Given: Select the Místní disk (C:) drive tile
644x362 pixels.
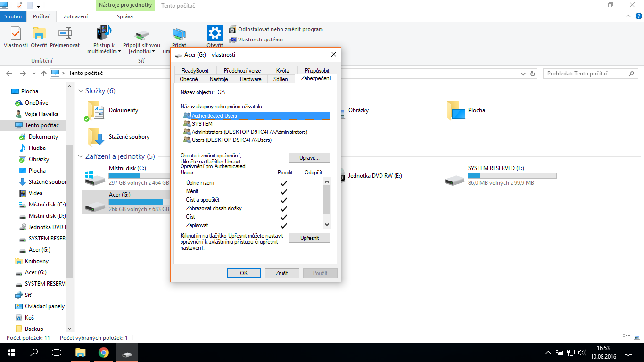Looking at the screenshot, I should (127, 176).
